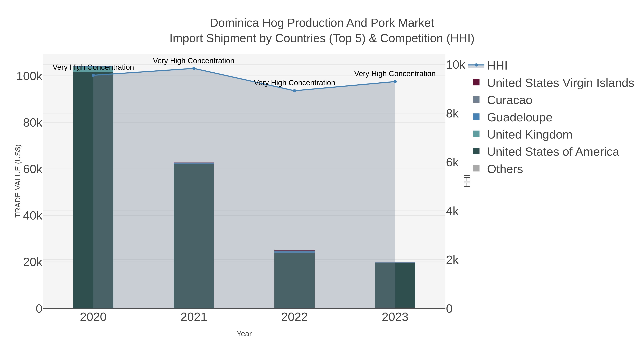The width and height of the screenshot is (644, 362).
Task: Click the 40k trade value tick
Action: 33,216
